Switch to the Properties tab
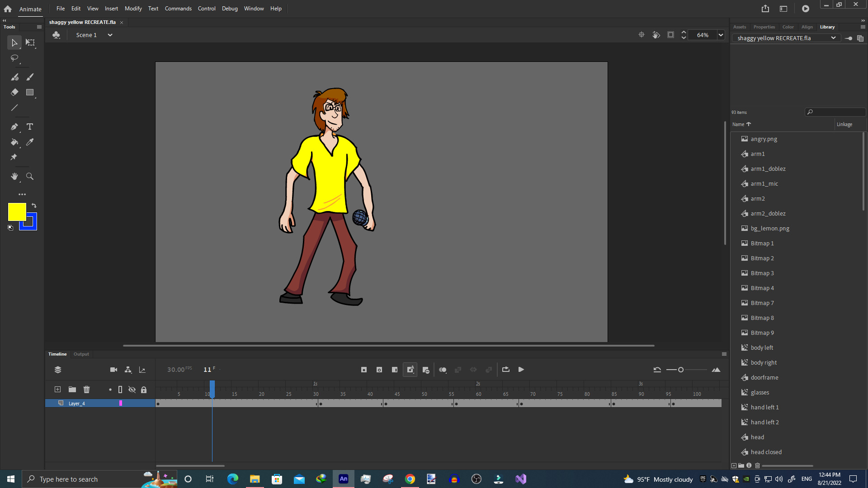Image resolution: width=868 pixels, height=488 pixels. pos(764,27)
